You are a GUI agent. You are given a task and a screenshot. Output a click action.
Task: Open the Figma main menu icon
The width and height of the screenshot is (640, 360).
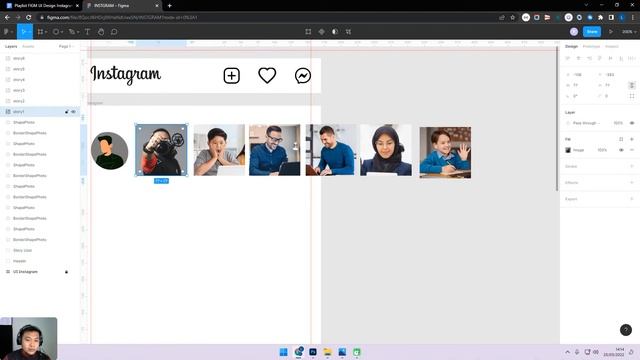pyautogui.click(x=7, y=31)
